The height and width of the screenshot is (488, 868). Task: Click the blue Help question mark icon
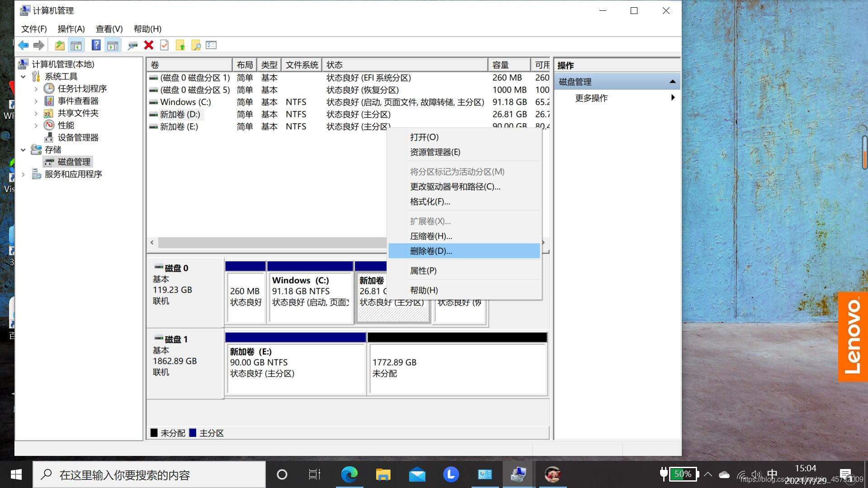tap(96, 45)
